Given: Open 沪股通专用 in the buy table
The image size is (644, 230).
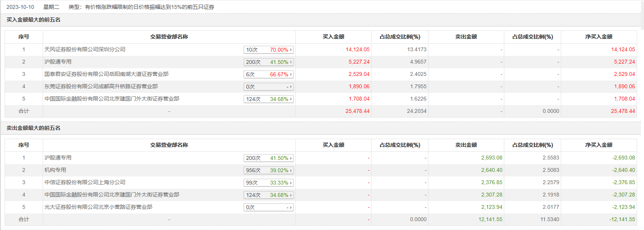Looking at the screenshot, I should pos(58,62).
